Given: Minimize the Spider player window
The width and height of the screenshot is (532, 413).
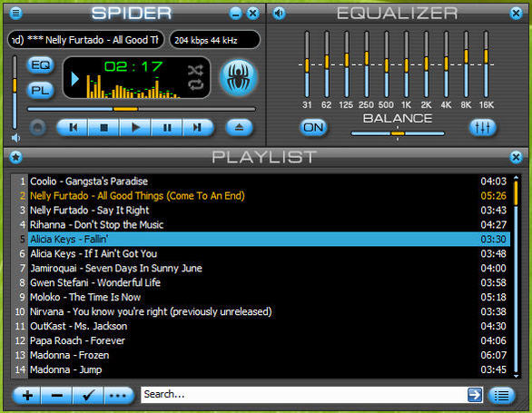Looking at the screenshot, I should point(235,14).
